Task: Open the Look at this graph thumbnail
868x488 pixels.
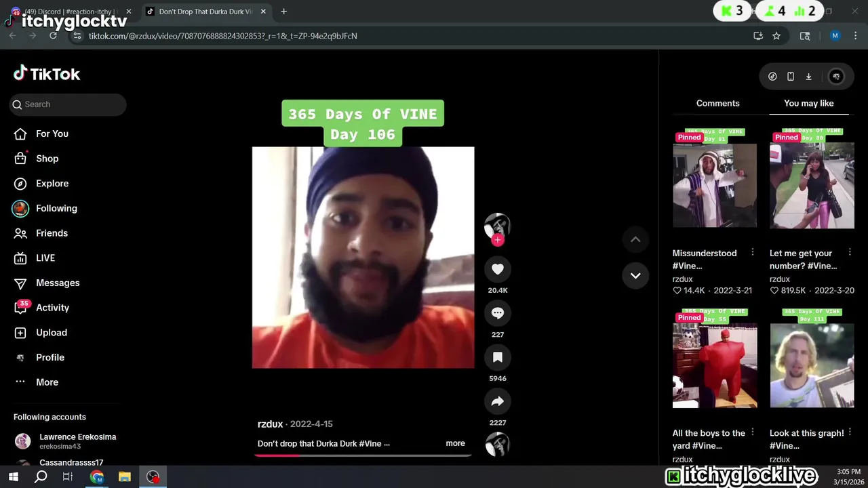Action: pyautogui.click(x=812, y=359)
